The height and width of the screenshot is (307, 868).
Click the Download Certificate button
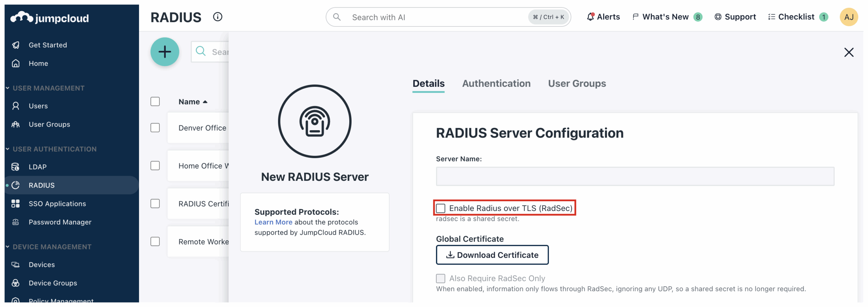coord(492,255)
